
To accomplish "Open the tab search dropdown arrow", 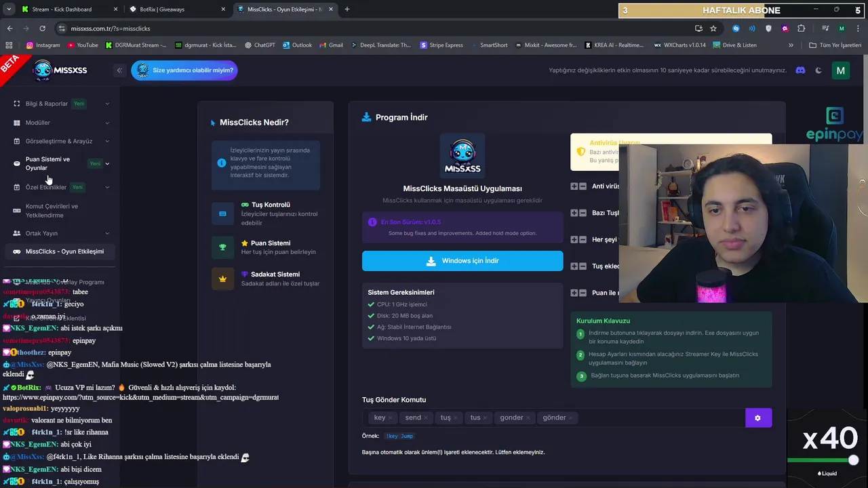I will (x=9, y=9).
